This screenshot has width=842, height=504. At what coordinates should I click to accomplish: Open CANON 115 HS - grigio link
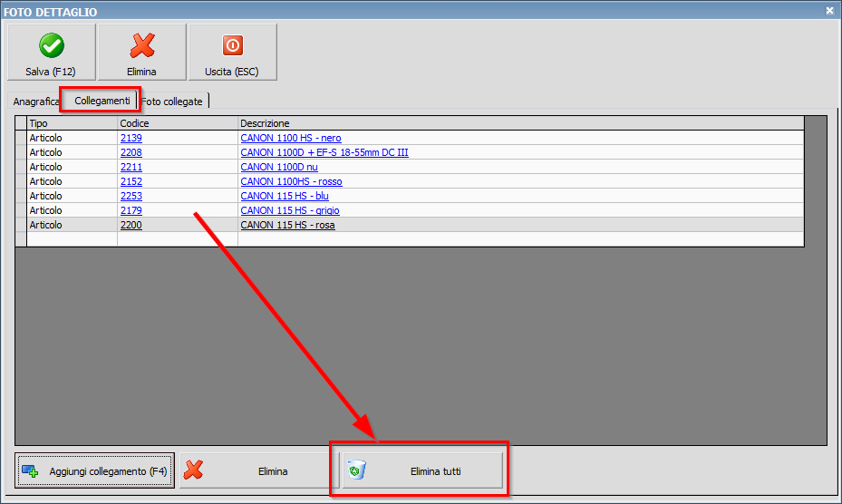click(x=290, y=210)
